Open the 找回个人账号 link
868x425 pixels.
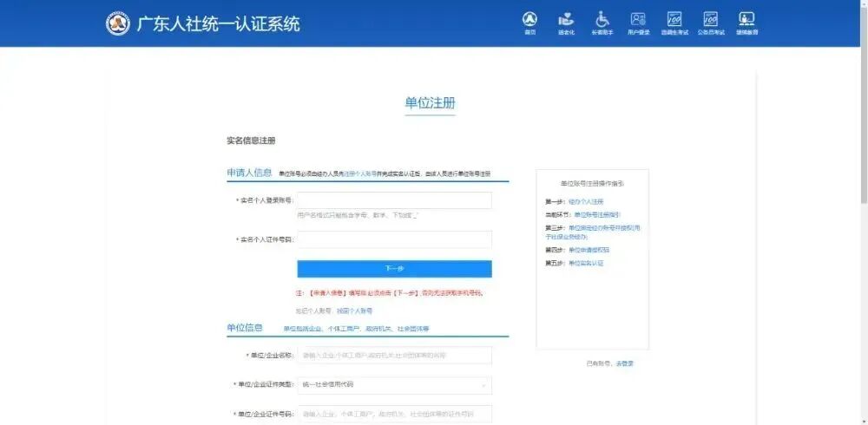354,311
